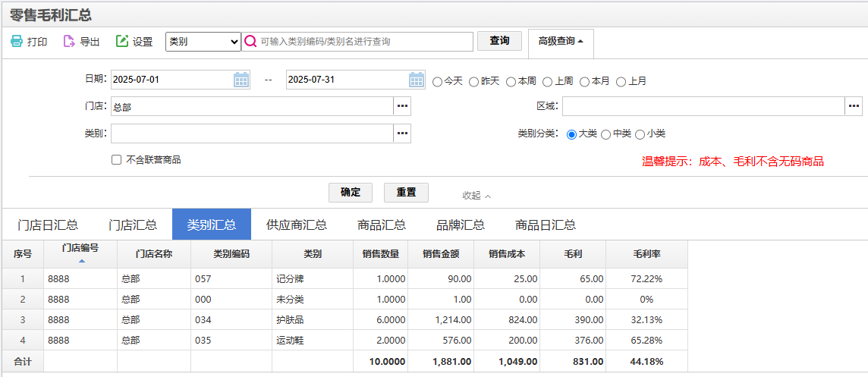Check the 不含联营商品 checkbox
This screenshot has height=377, width=868.
click(116, 160)
